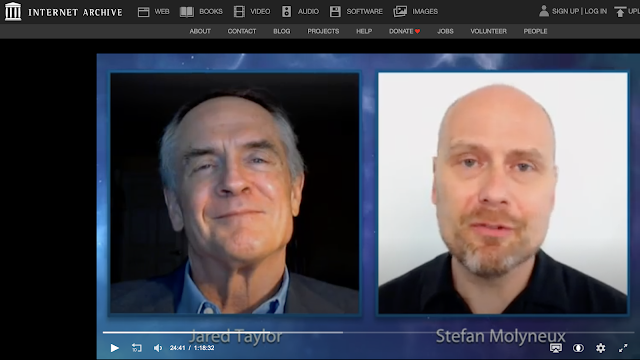Open the VOLUNTEER page

489,31
